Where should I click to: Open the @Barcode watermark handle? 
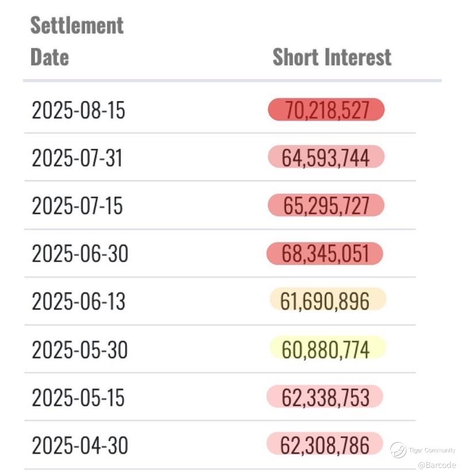tap(437, 465)
